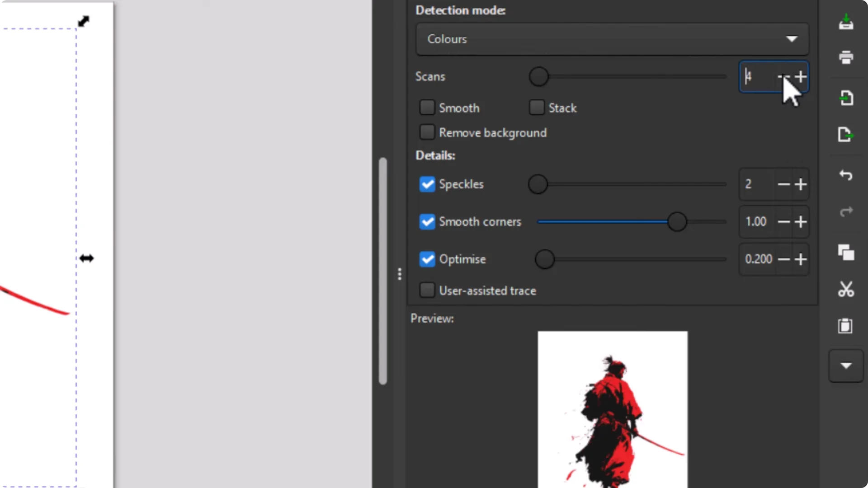Enable the Stack checkbox
Image resolution: width=868 pixels, height=488 pixels.
(x=537, y=107)
